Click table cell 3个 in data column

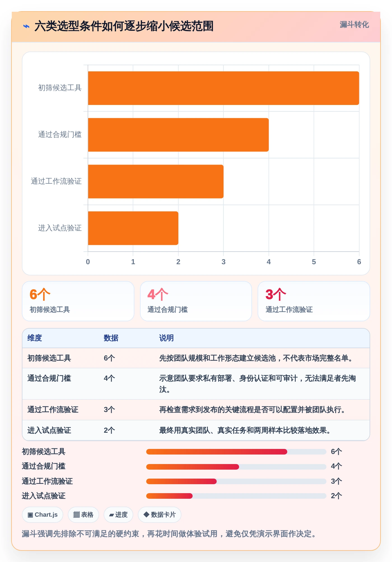coord(109,410)
